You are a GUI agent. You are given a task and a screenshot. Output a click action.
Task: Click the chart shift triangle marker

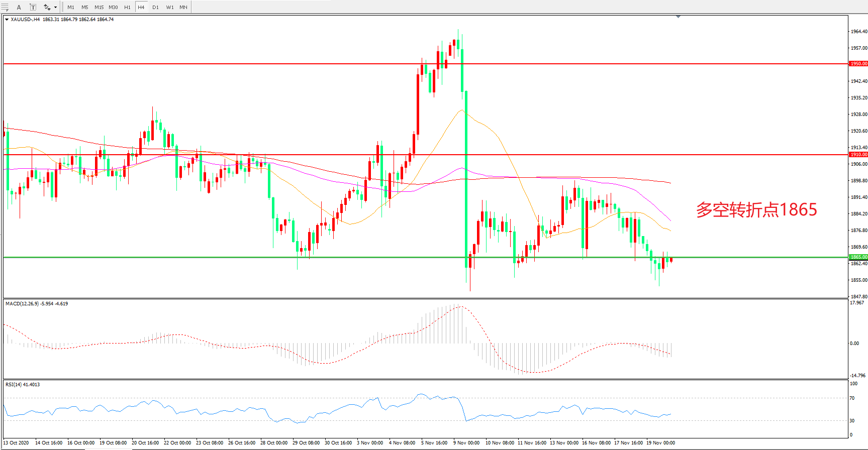pyautogui.click(x=678, y=17)
